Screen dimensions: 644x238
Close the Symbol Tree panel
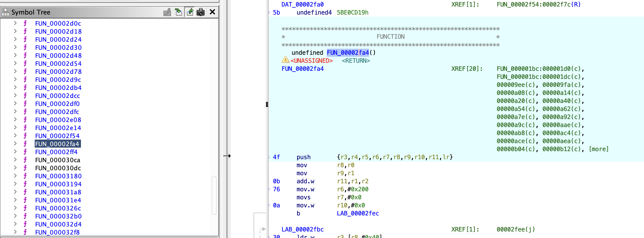point(212,12)
